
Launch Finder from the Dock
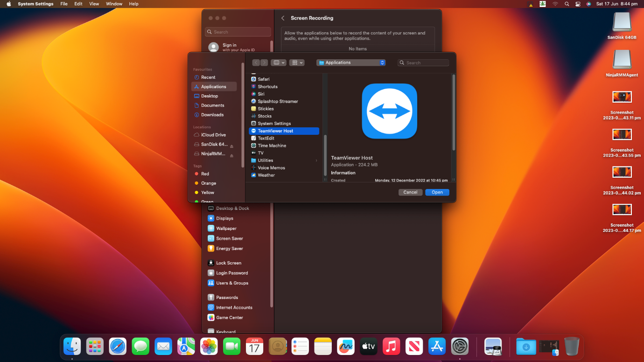pyautogui.click(x=72, y=347)
